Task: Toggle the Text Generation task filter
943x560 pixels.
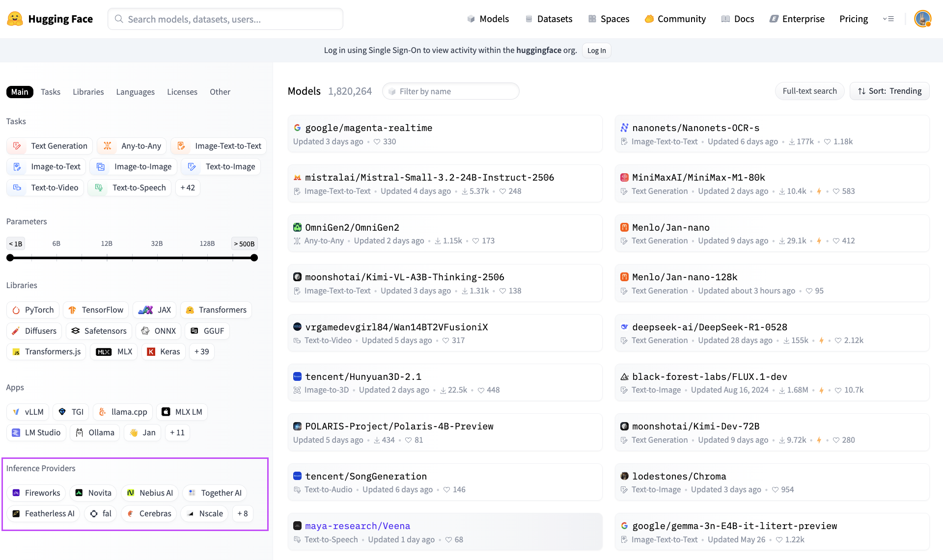Action: 50,146
